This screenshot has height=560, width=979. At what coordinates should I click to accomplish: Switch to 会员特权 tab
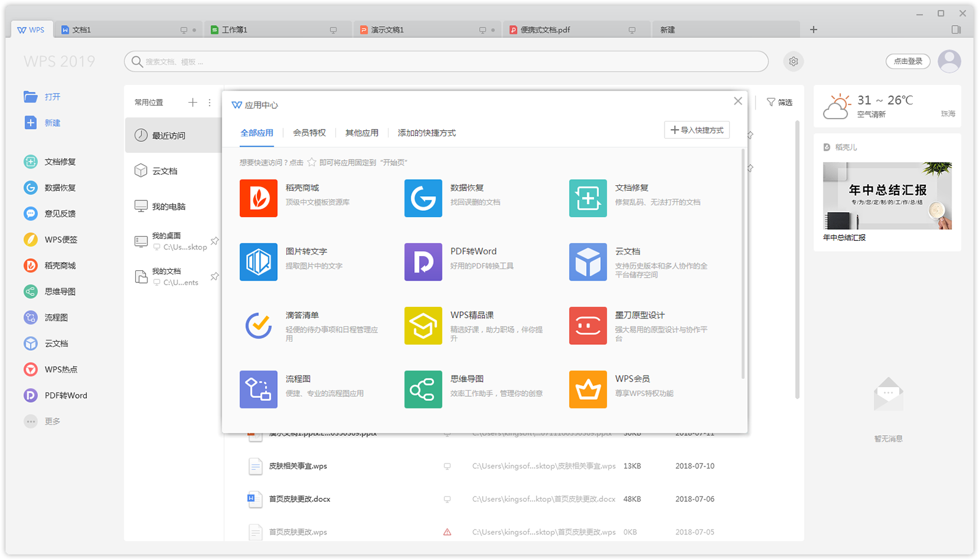(310, 133)
